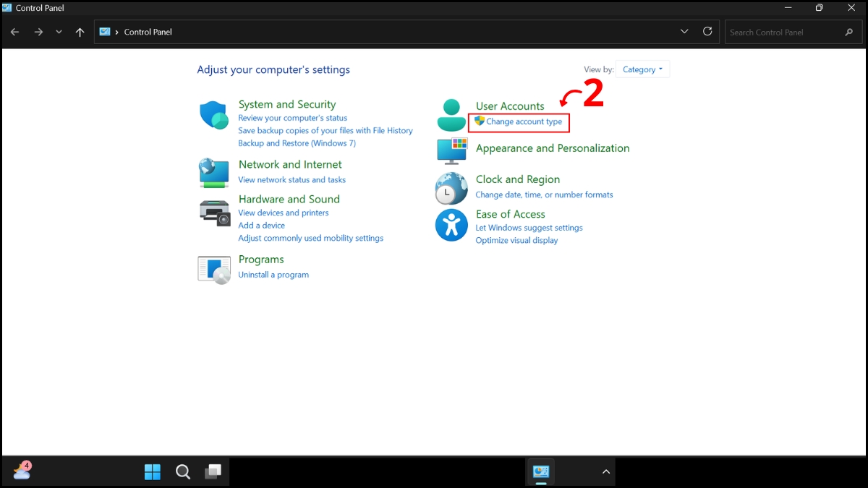Click the Control Panel breadcrumb item
Image resolution: width=868 pixels, height=488 pixels.
click(148, 32)
